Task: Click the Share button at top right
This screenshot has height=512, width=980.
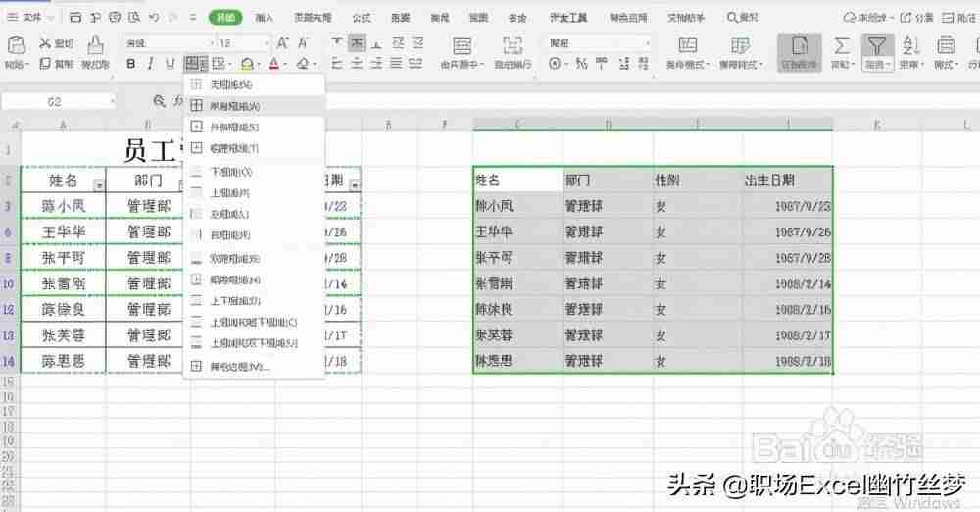Action: tap(917, 17)
